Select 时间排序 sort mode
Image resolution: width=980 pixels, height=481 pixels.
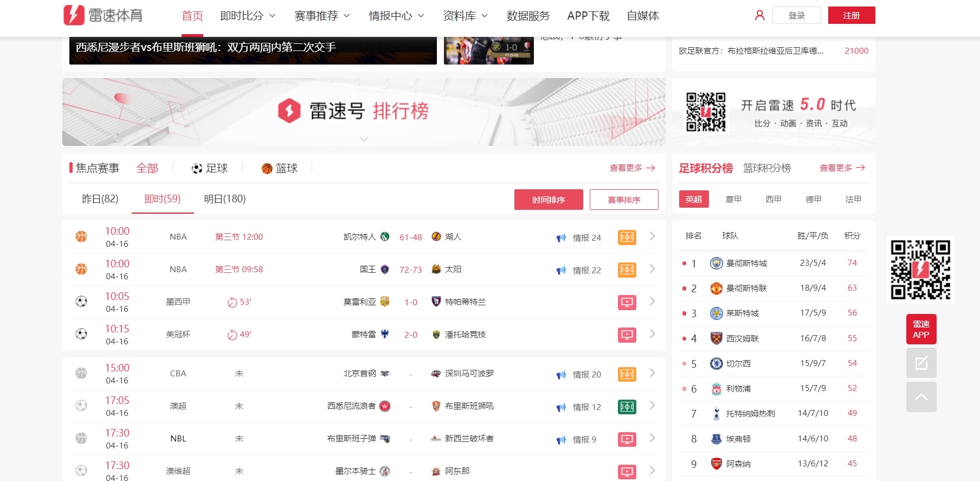548,200
